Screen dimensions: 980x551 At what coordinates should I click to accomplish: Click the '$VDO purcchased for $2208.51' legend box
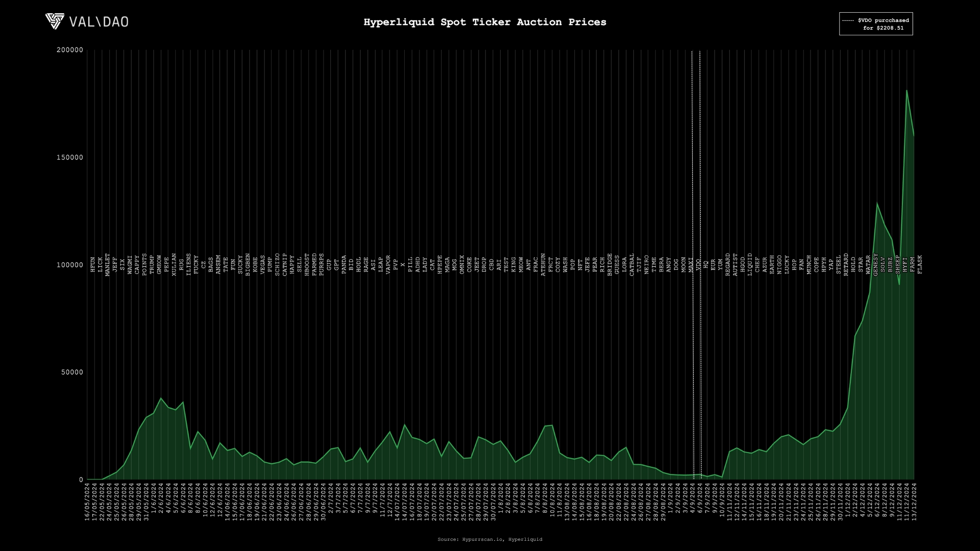point(876,24)
